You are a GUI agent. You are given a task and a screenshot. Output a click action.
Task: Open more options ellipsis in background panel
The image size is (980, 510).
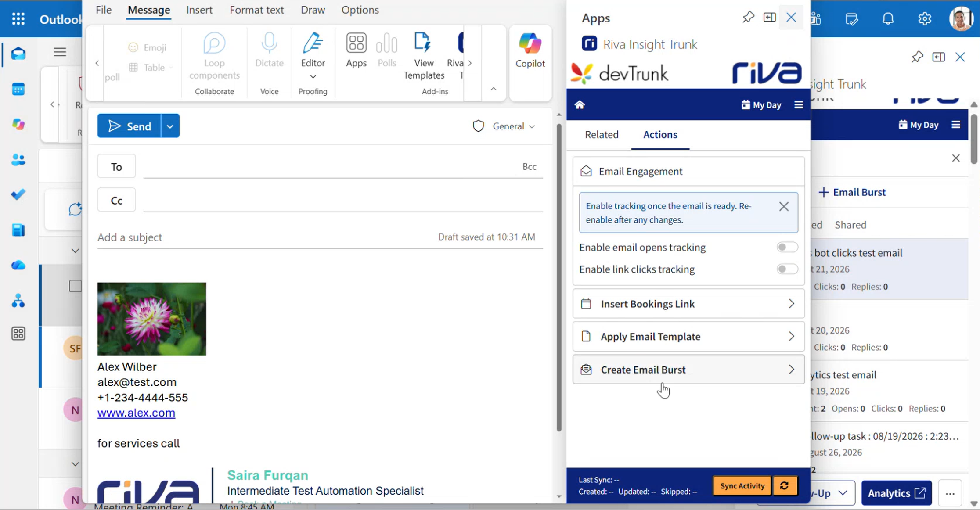950,493
